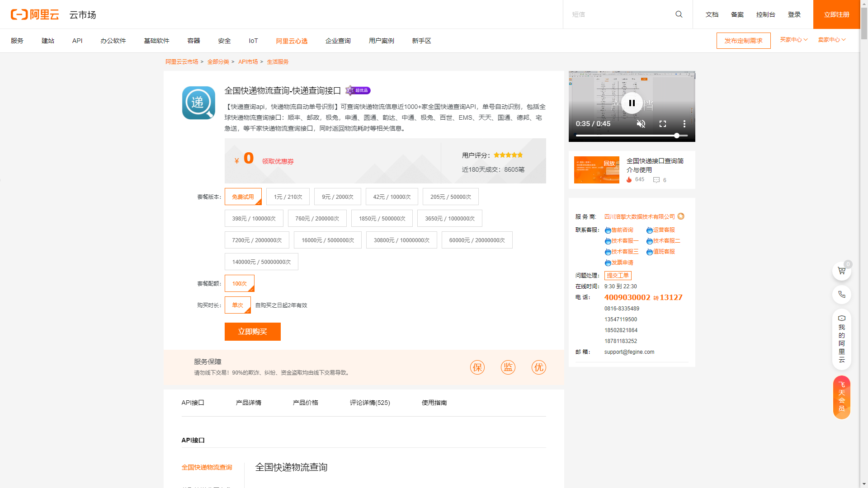Click the search magnifier icon
This screenshot has width=868, height=488.
click(x=679, y=14)
